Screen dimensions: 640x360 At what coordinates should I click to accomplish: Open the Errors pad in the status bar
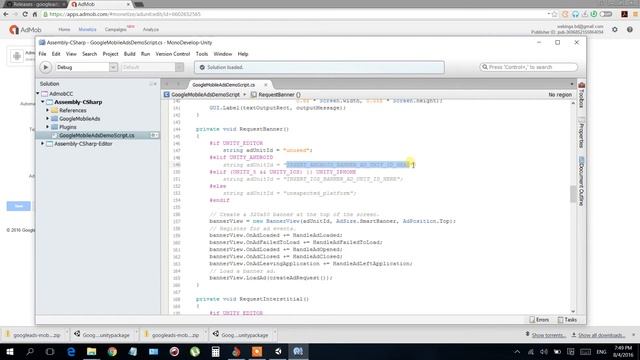tap(539, 320)
